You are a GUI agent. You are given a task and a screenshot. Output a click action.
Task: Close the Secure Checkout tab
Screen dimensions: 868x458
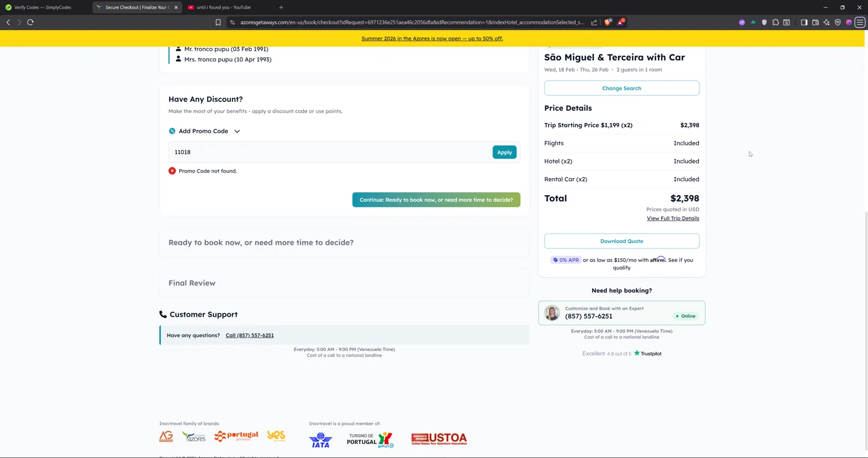[175, 8]
